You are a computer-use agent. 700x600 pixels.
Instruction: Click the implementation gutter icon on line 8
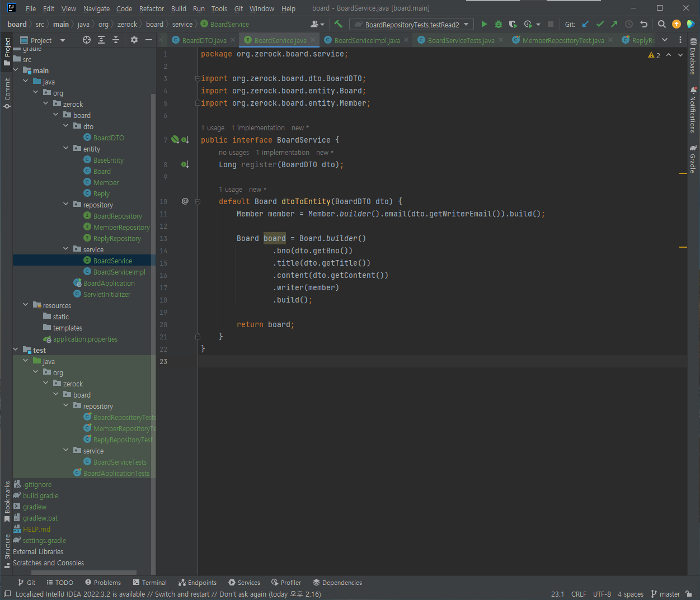point(185,164)
